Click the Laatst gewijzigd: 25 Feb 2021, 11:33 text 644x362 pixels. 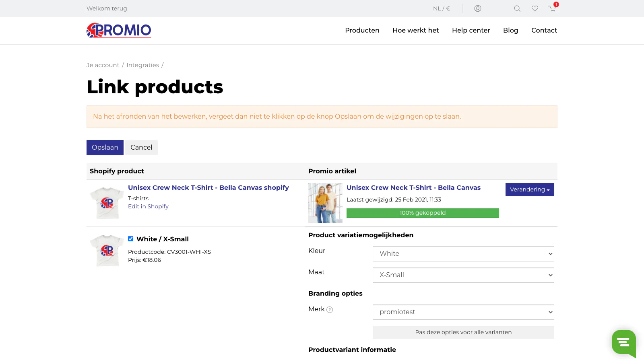point(394,200)
